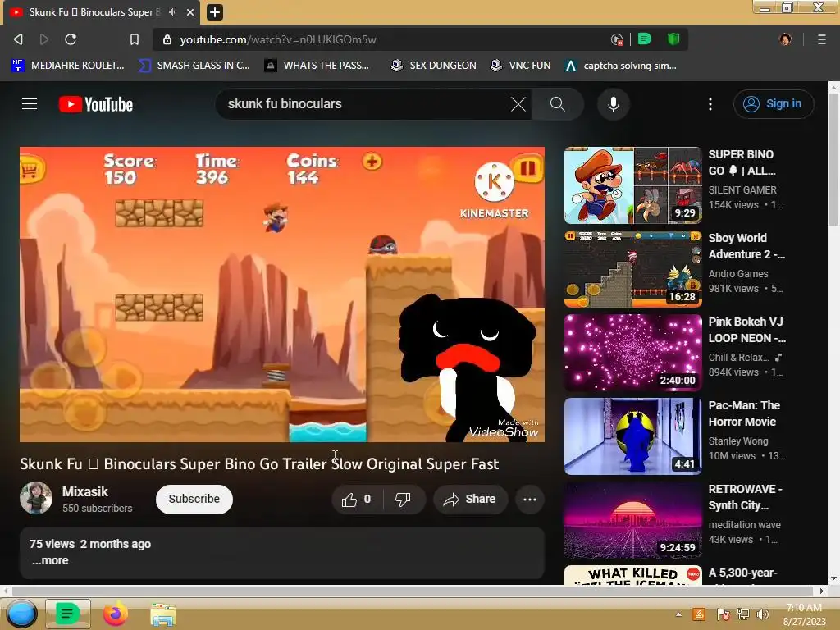Open more actions ellipsis below video
The width and height of the screenshot is (840, 630).
point(530,500)
